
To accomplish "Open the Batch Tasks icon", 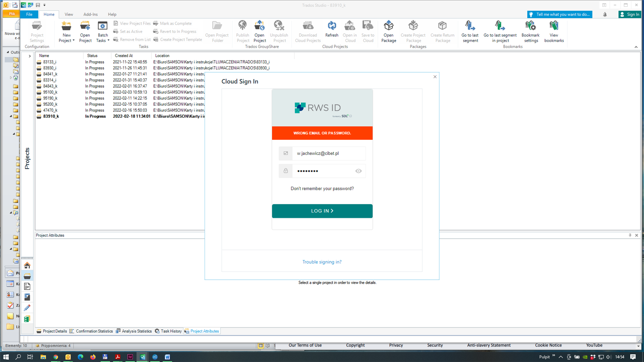I will 103,26.
